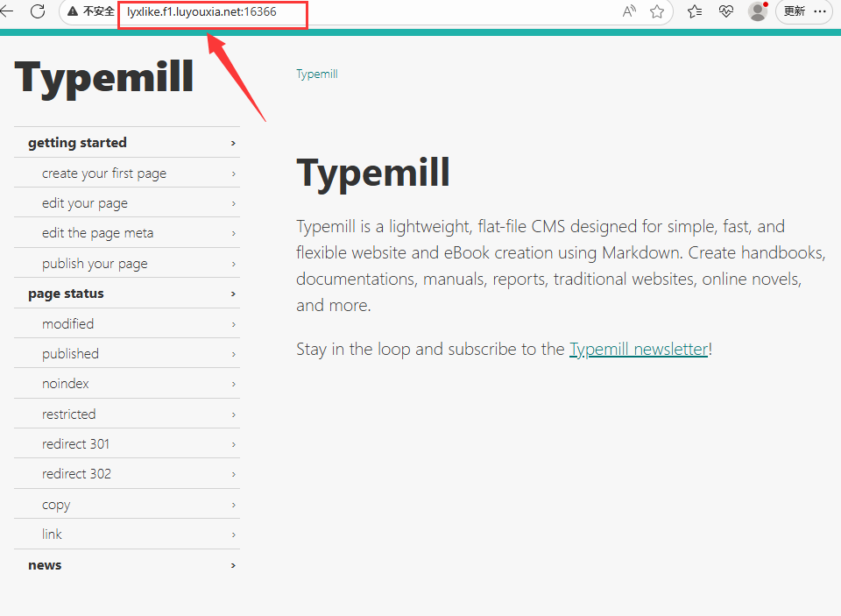
Task: Click chevron beside edit the page meta
Action: point(233,233)
